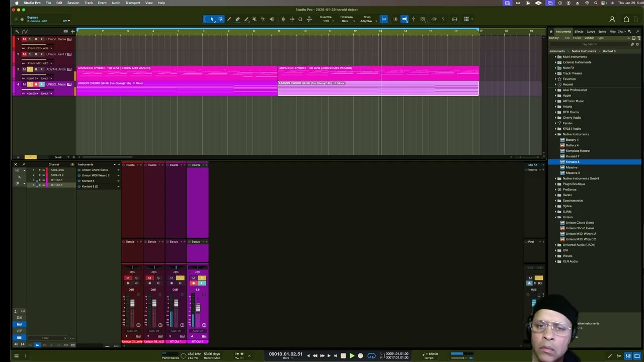Click the user account icon in top toolbar
The width and height of the screenshot is (644, 362).
612,19
